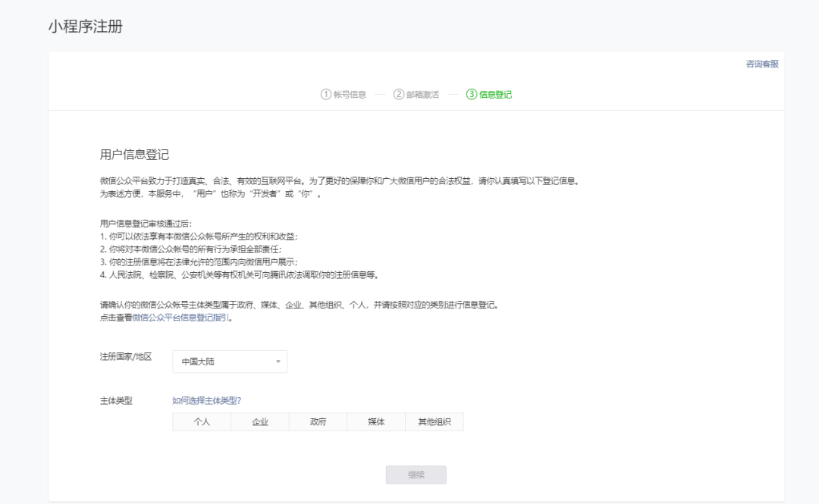Click the 继续 continue button
819x504 pixels.
[x=416, y=474]
